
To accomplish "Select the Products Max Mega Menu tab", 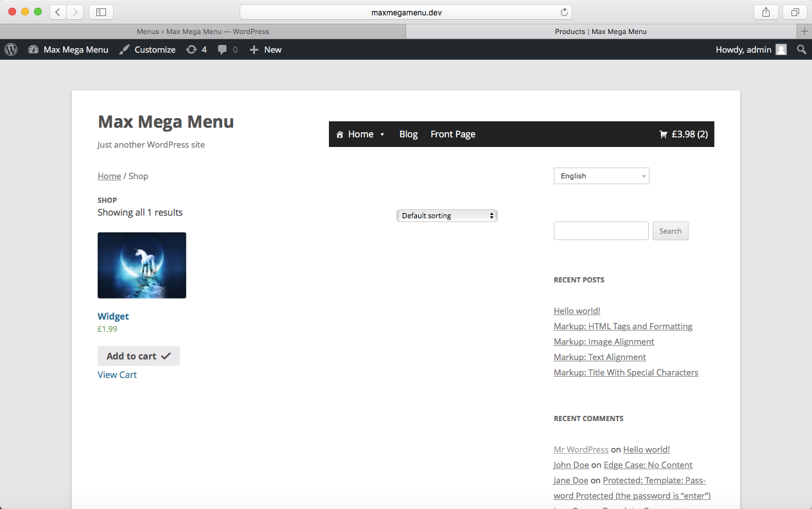I will [x=601, y=31].
